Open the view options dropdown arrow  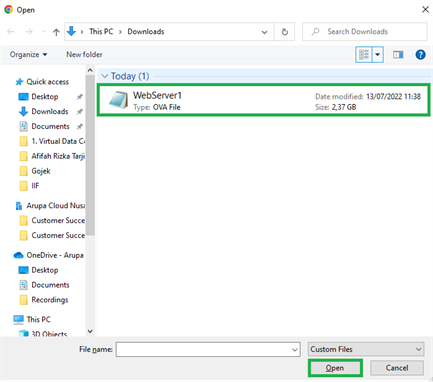coord(377,55)
